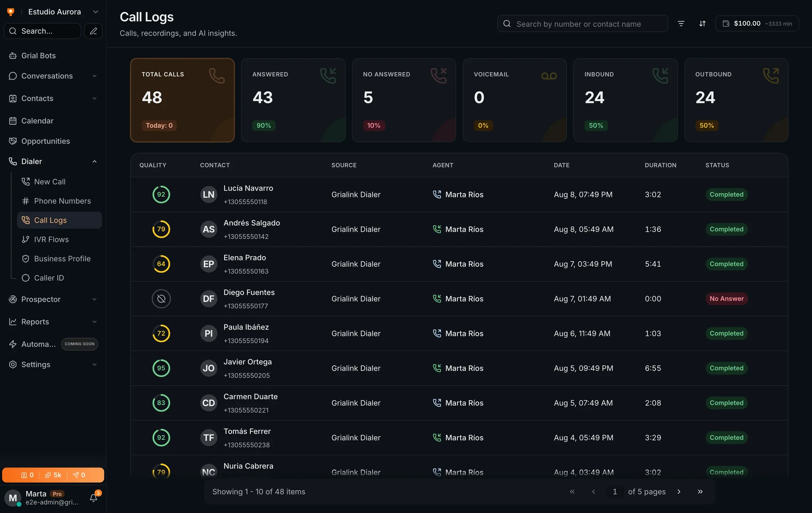Click the wallet icon in balance button
Image resolution: width=812 pixels, height=513 pixels.
(x=726, y=24)
